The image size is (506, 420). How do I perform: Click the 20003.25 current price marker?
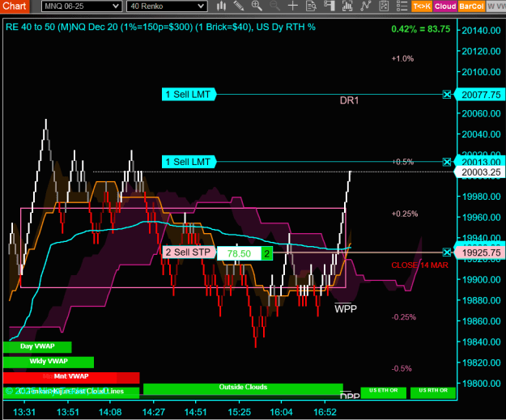point(480,172)
